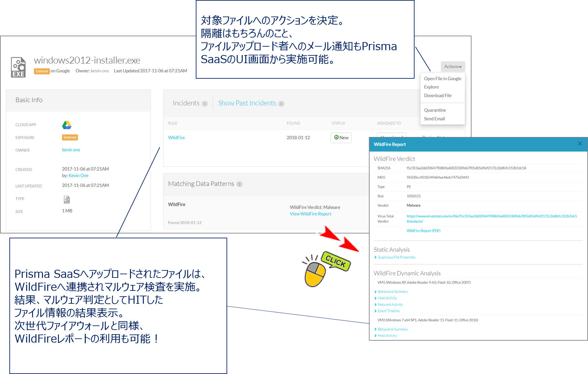This screenshot has height=374, width=588.
Task: Select Explore from the Actions menu
Action: 431,87
